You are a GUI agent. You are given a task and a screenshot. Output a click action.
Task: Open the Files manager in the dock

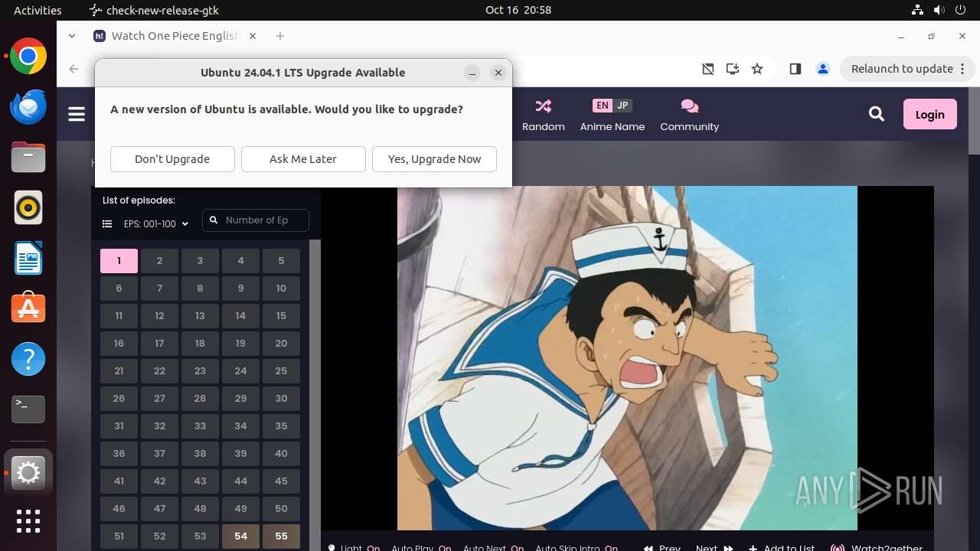point(28,157)
